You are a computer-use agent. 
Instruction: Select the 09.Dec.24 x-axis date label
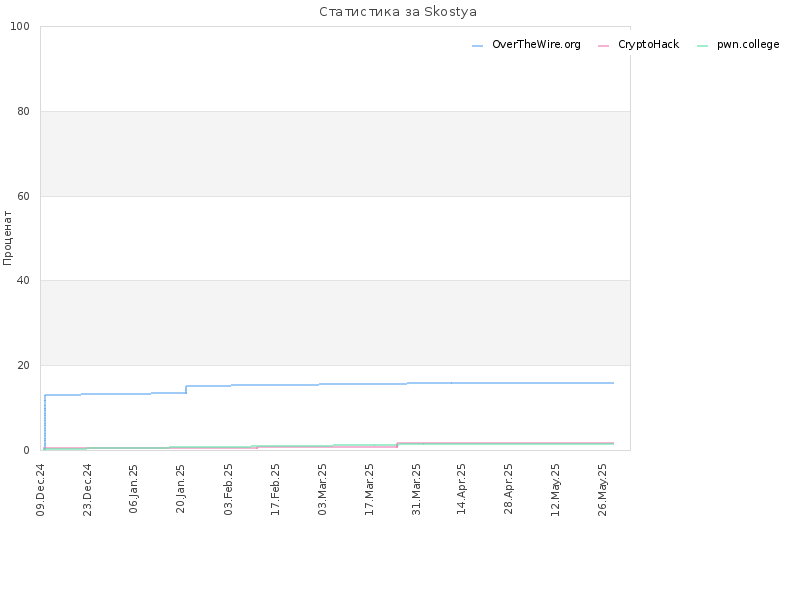point(41,490)
